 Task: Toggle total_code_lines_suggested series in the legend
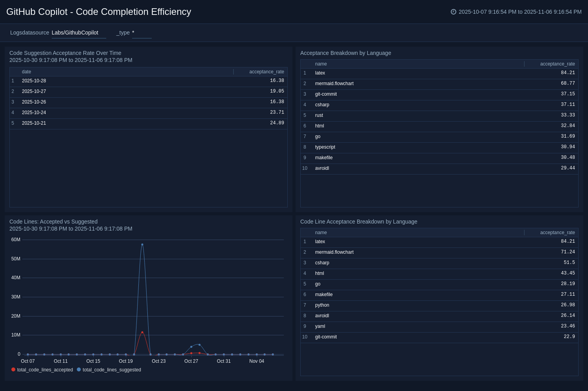point(111,369)
